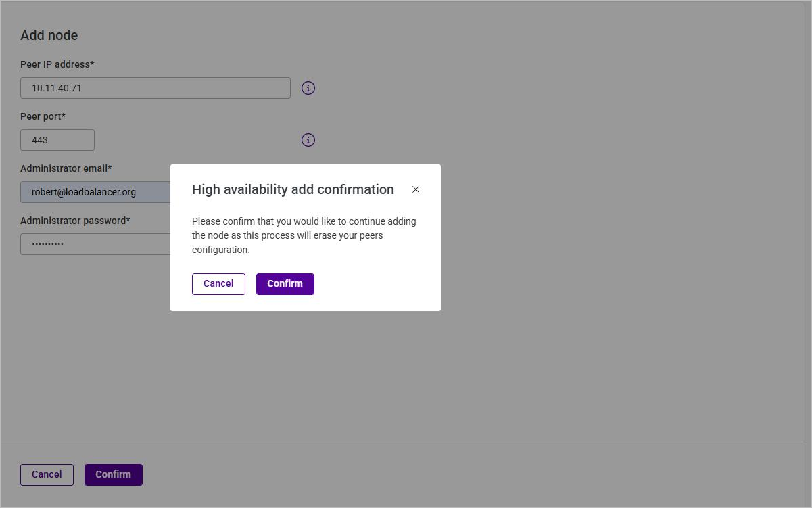Click dialog title High availability add confirmation
Viewport: 812px width, 508px height.
[293, 189]
